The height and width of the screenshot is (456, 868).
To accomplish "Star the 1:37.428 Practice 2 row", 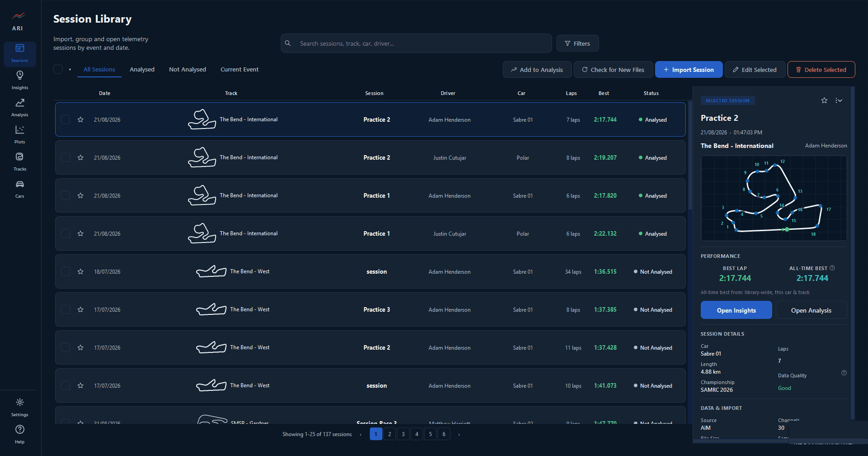I will click(80, 347).
